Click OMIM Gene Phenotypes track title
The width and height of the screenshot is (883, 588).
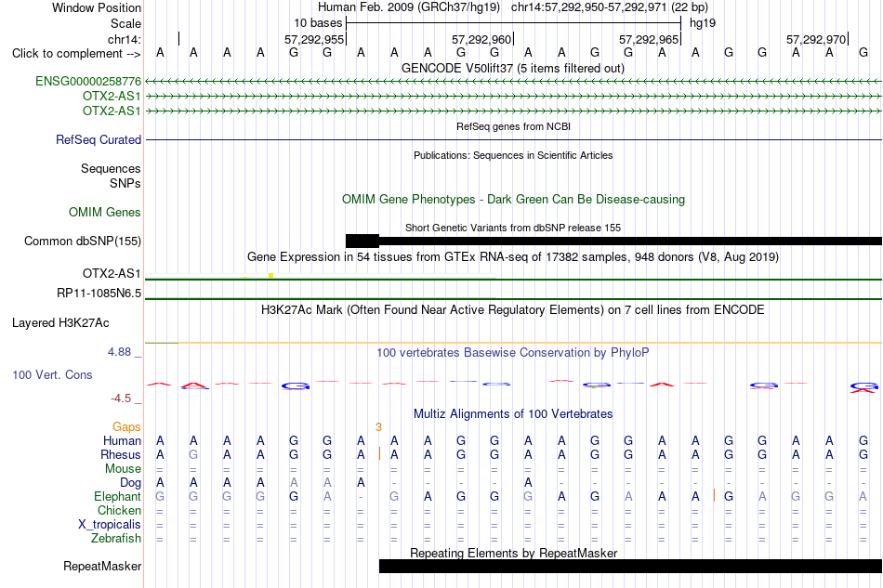coord(514,199)
